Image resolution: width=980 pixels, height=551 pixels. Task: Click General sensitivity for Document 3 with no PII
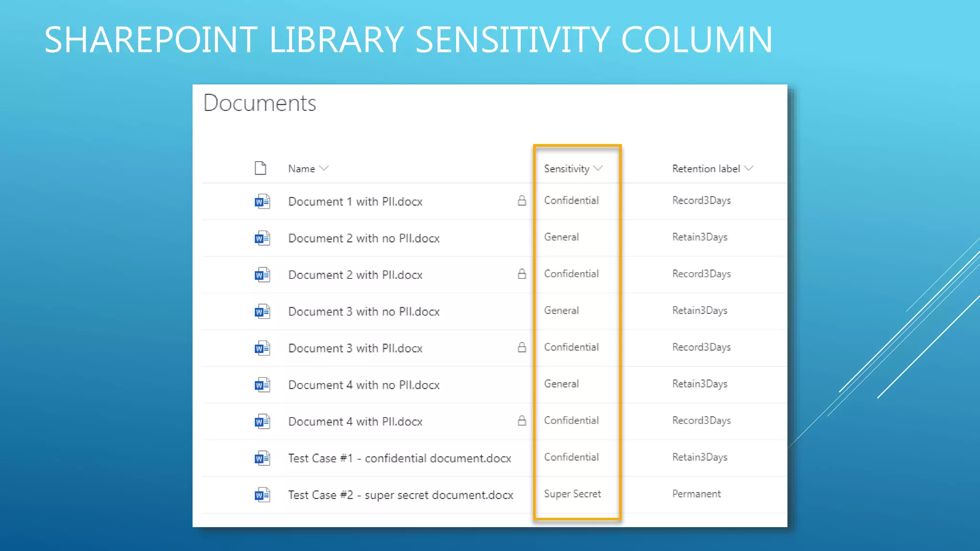[x=561, y=310]
